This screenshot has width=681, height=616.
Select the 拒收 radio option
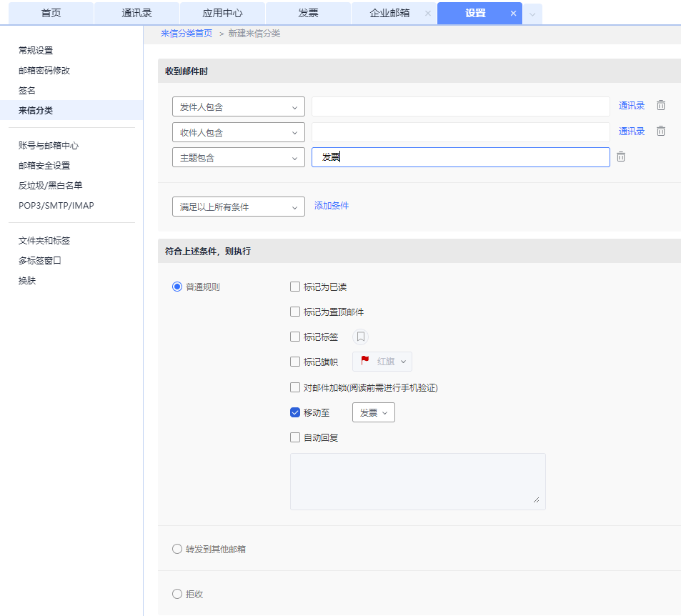[x=177, y=593]
